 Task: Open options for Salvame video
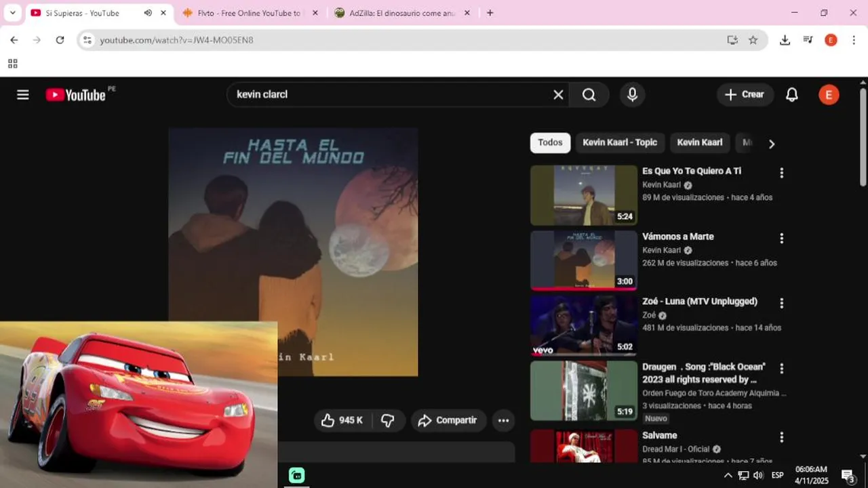pyautogui.click(x=781, y=437)
